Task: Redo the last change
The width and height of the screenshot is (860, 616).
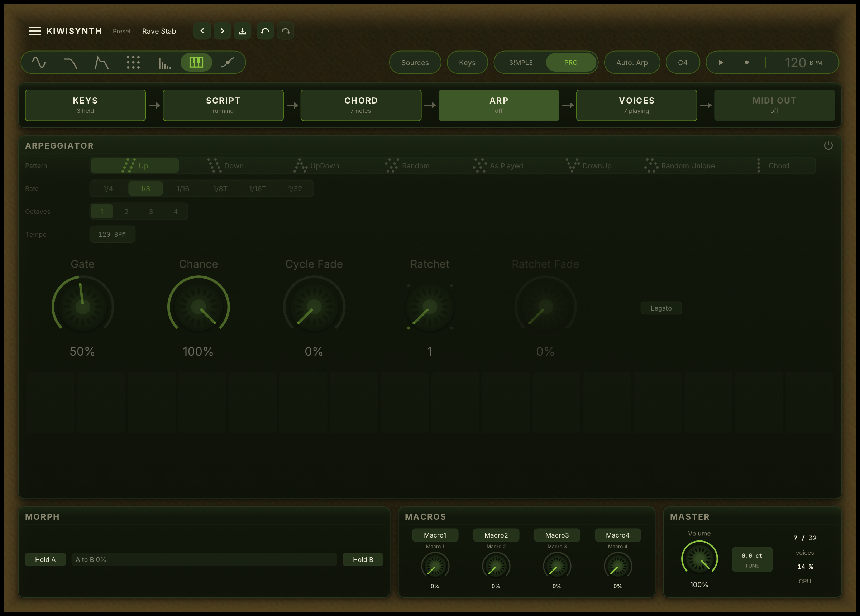Action: (286, 31)
